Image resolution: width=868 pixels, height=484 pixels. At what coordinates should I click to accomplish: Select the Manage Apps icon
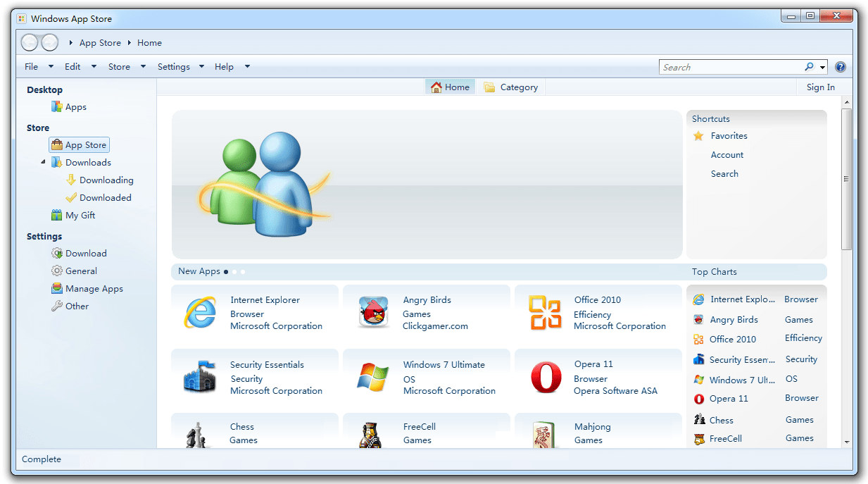coord(56,288)
